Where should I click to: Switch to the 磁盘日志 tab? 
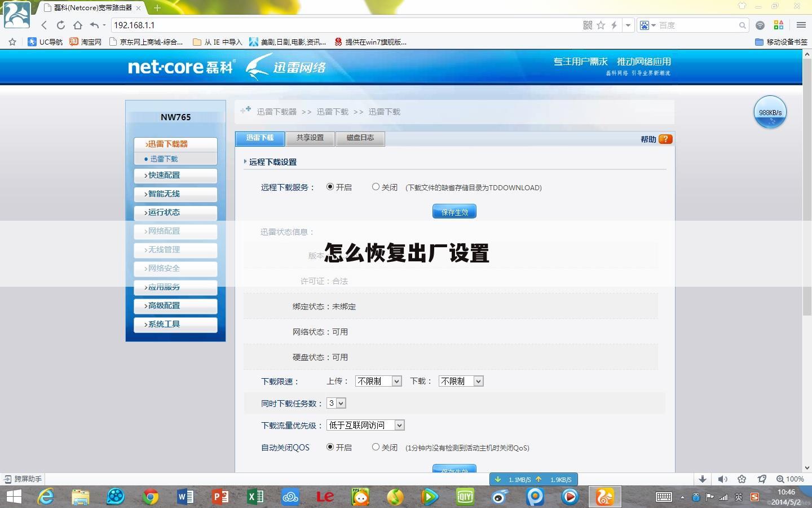coord(360,138)
